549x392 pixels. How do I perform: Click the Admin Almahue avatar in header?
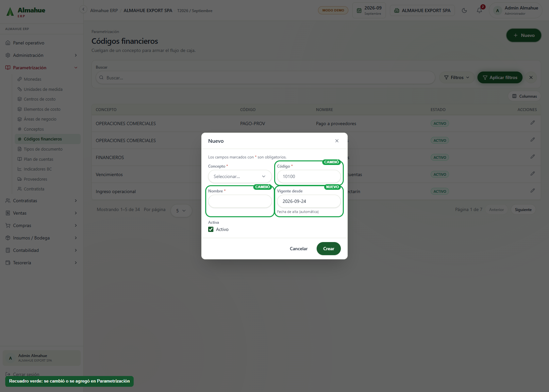pos(498,10)
